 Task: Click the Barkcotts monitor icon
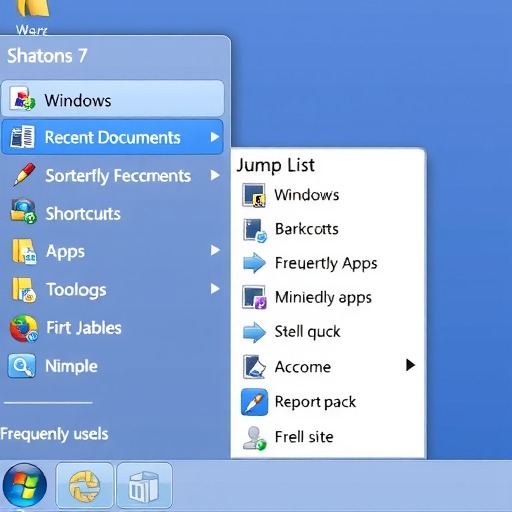[x=255, y=230]
